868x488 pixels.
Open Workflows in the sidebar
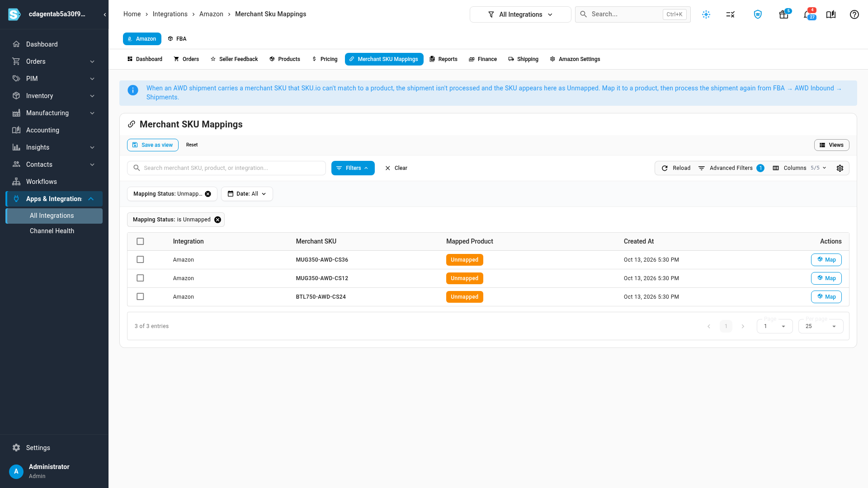coord(54,182)
